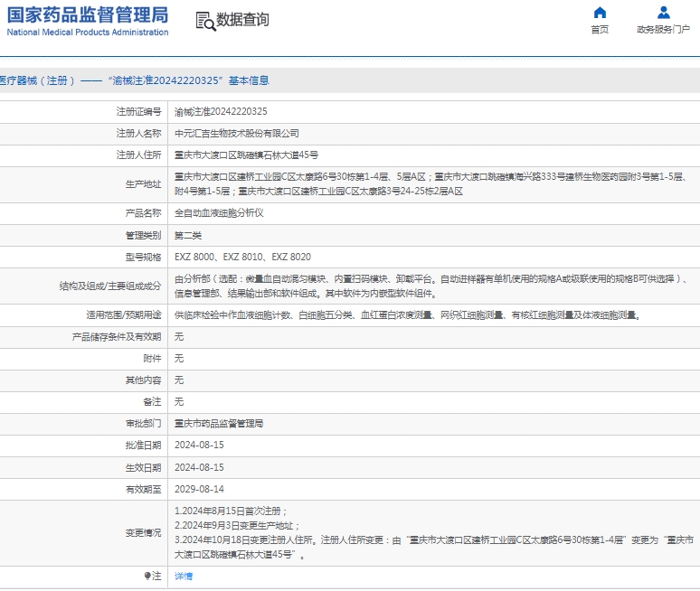Select 无 in 产品储存条件及有效期 row

point(179,337)
